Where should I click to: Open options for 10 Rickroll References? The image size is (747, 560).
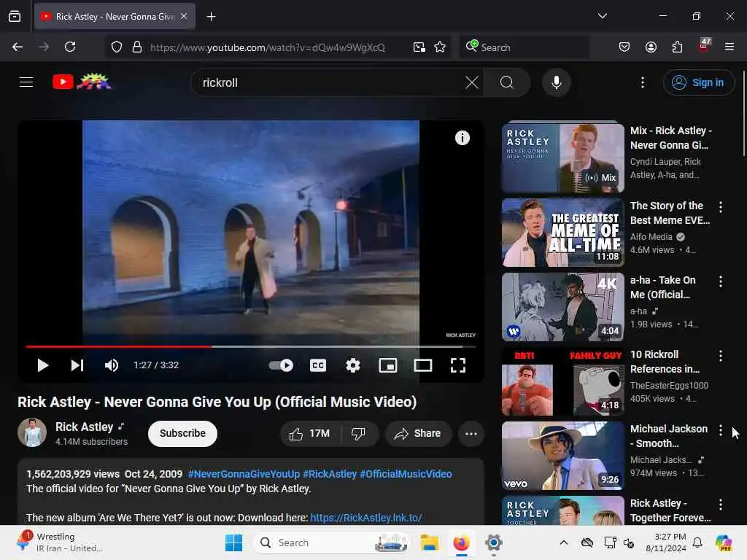(x=720, y=356)
